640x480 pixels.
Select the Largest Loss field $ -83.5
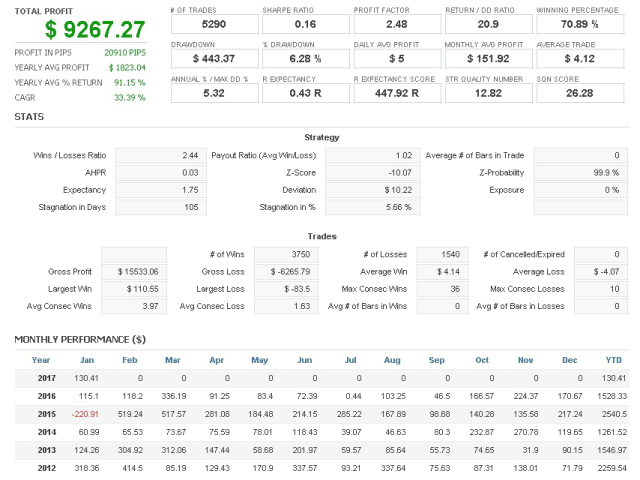286,289
